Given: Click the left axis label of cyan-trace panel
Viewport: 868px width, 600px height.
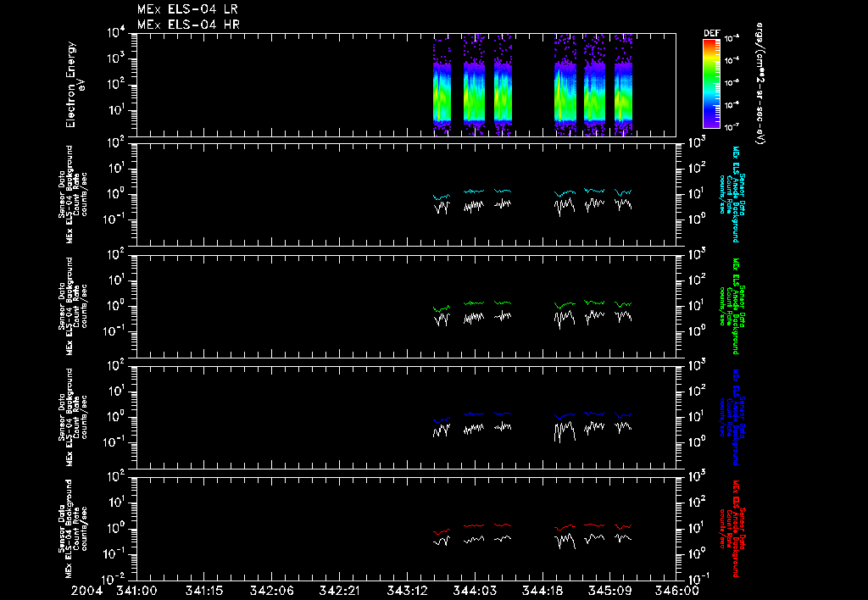Looking at the screenshot, I should (x=73, y=194).
